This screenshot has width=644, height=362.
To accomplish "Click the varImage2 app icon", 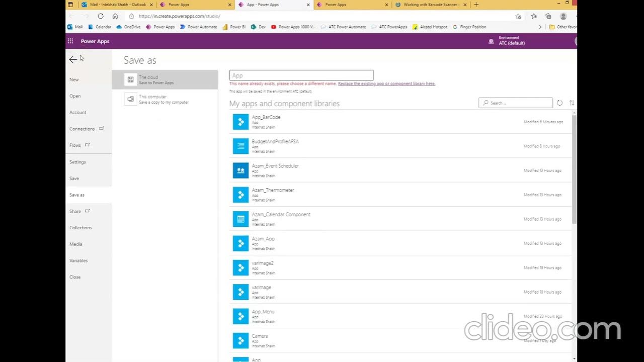I will [x=240, y=267].
